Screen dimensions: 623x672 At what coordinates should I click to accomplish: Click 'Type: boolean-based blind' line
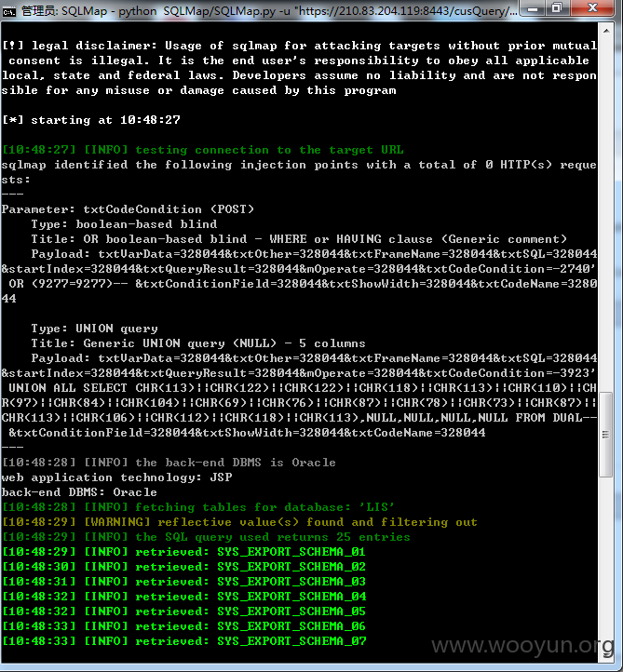point(124,224)
